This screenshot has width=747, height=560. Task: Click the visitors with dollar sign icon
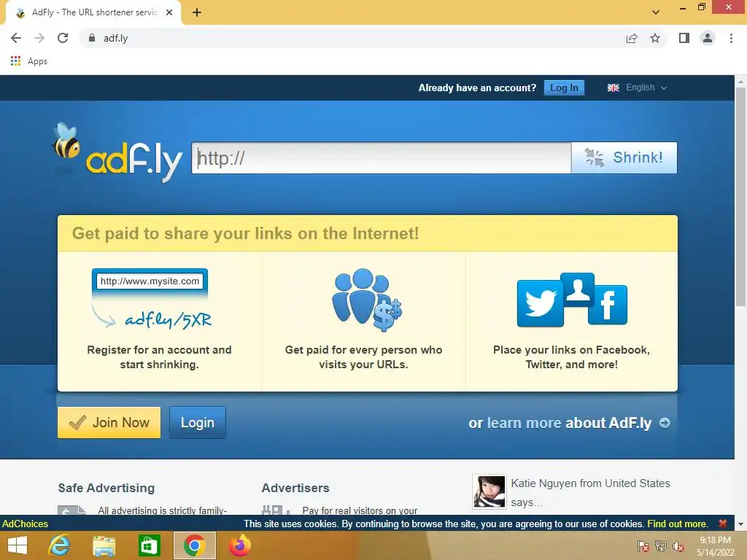tap(367, 300)
